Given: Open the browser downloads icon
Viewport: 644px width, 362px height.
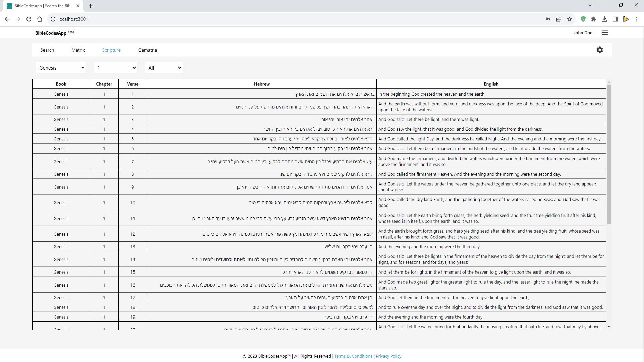Looking at the screenshot, I should pos(604,19).
